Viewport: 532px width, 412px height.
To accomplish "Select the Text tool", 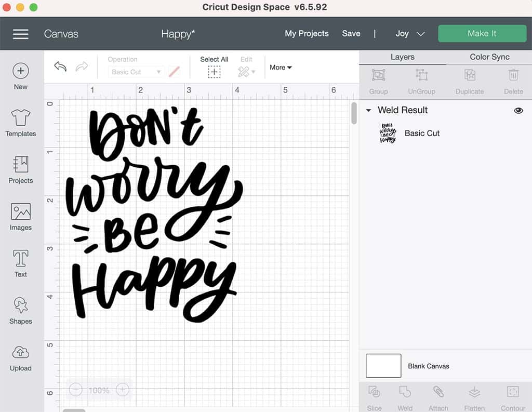I will click(21, 259).
